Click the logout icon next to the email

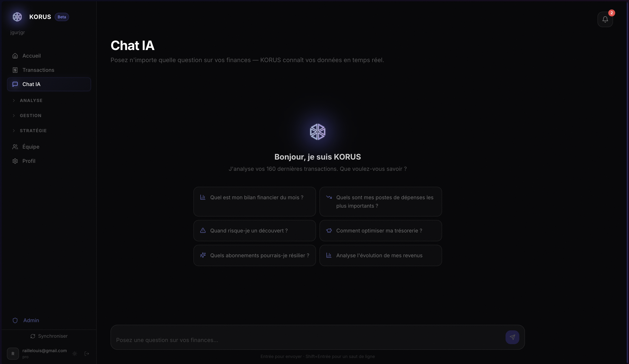coord(87,353)
